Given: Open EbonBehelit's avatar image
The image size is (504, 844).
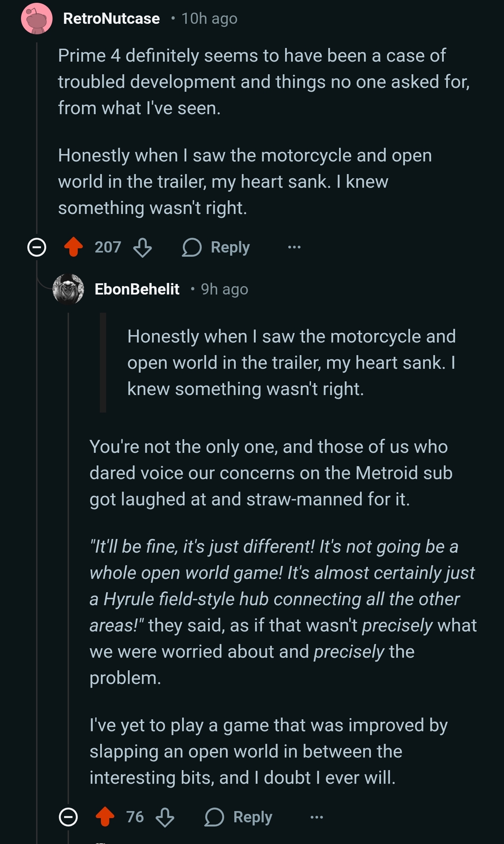Looking at the screenshot, I should pos(68,289).
